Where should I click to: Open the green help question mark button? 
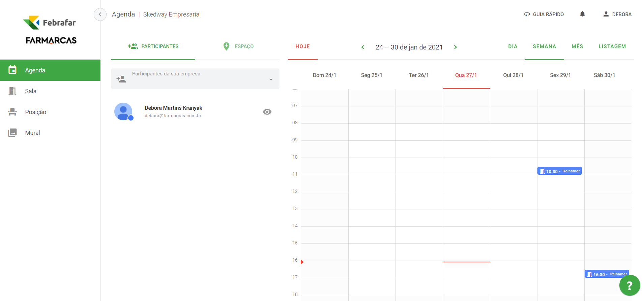pyautogui.click(x=629, y=286)
